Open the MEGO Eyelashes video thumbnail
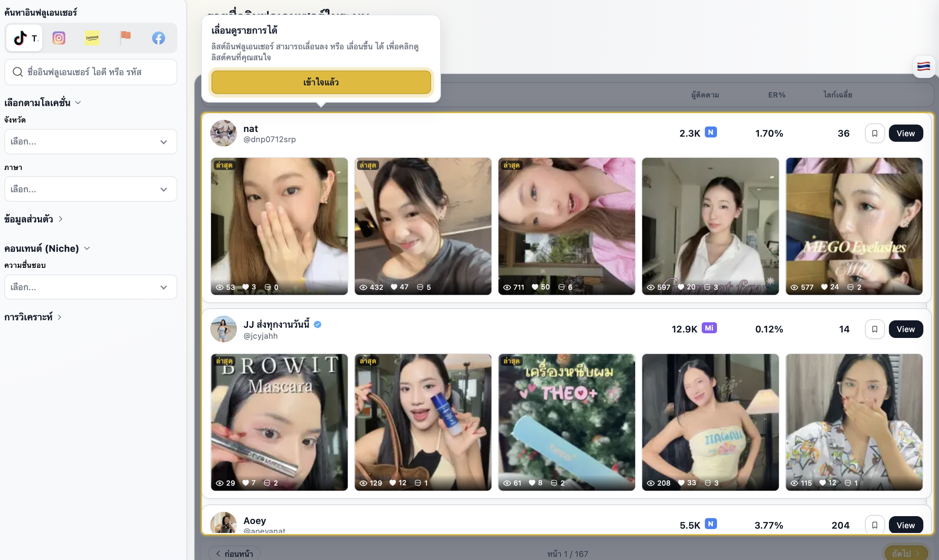The height and width of the screenshot is (560, 939). point(854,226)
